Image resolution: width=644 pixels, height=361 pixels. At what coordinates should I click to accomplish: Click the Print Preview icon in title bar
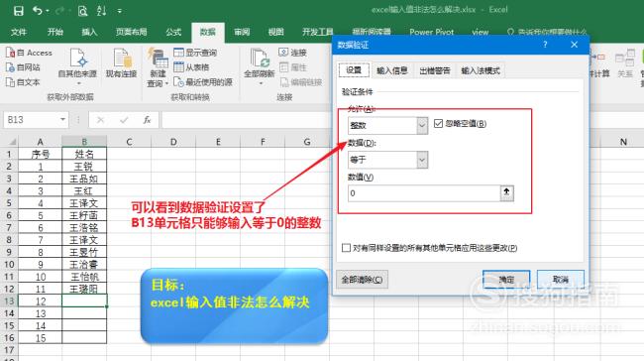click(x=82, y=11)
